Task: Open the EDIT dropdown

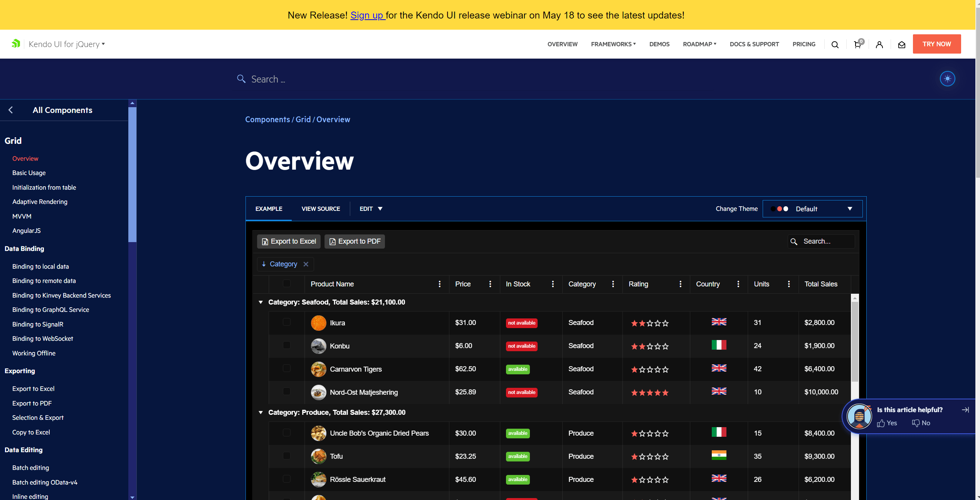Action: (x=371, y=209)
